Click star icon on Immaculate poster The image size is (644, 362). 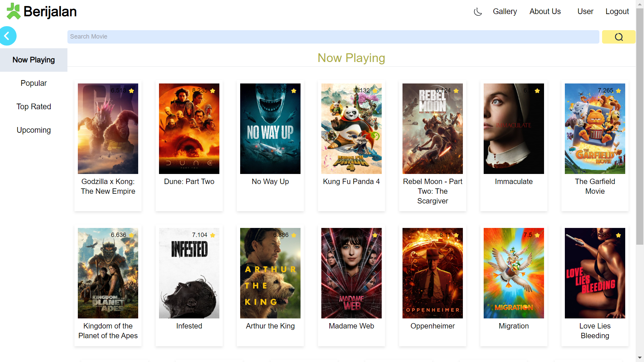click(537, 90)
